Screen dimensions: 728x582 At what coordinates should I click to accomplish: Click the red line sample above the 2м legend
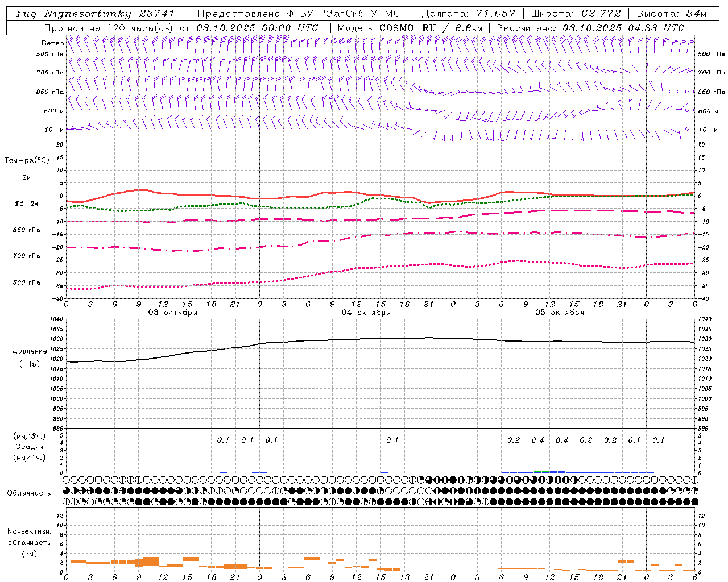pos(26,184)
